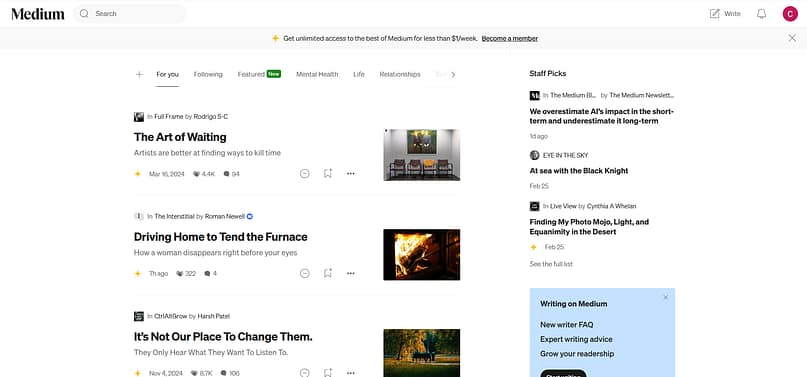
Task: Click into the Search field
Action: 131,14
